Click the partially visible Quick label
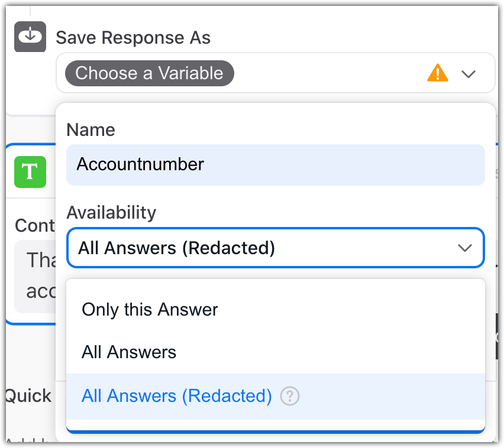The width and height of the screenshot is (504, 448). pos(28,395)
